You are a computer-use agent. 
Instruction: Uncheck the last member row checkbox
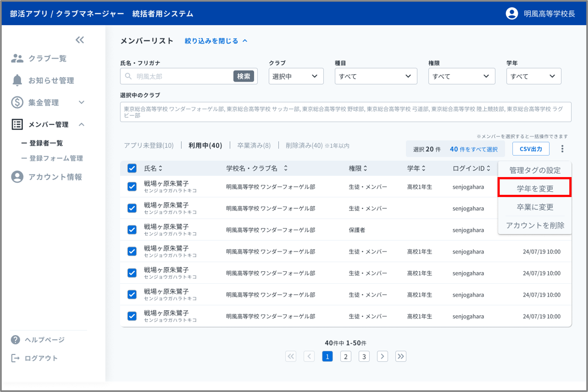coord(132,316)
